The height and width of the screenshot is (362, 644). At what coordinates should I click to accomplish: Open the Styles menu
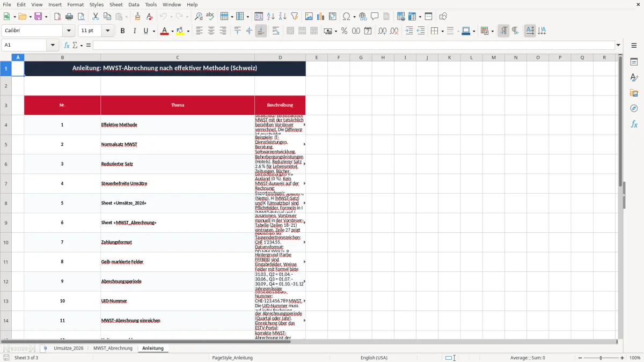97,4
